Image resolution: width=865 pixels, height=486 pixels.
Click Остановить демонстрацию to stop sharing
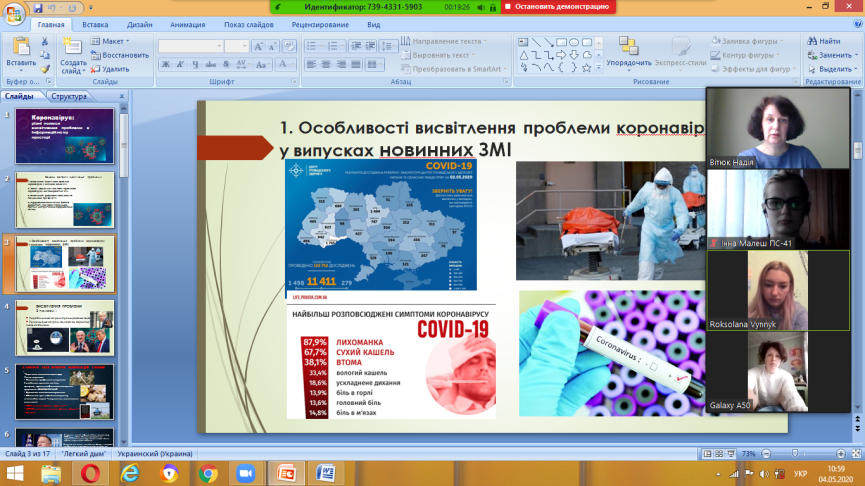pyautogui.click(x=558, y=6)
